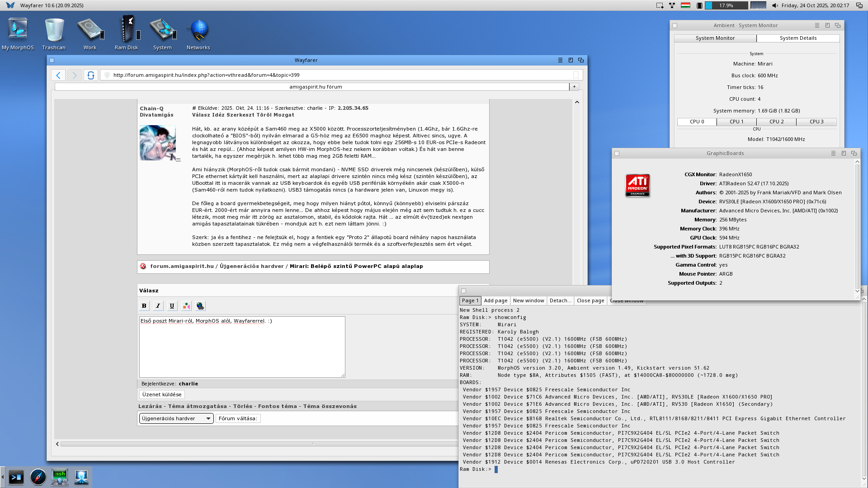Click the 17.9% CPU usage bar
The height and width of the screenshot is (488, 868).
click(726, 5)
